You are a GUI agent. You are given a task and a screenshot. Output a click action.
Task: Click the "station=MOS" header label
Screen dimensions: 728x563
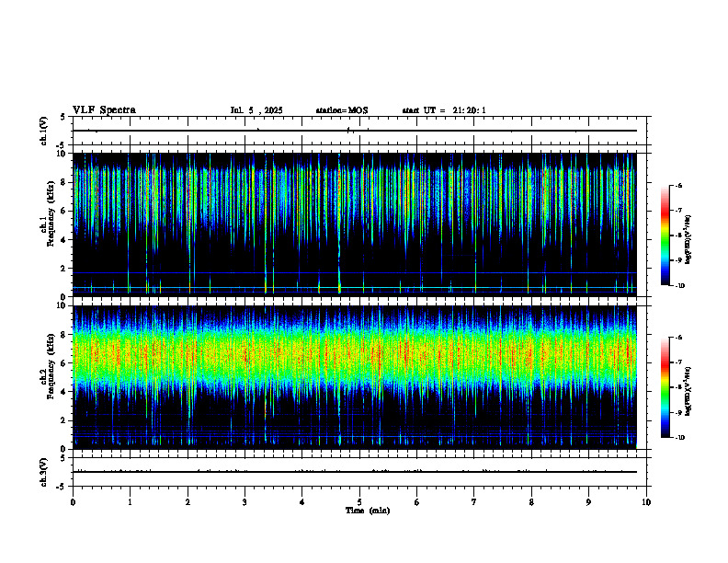[342, 110]
